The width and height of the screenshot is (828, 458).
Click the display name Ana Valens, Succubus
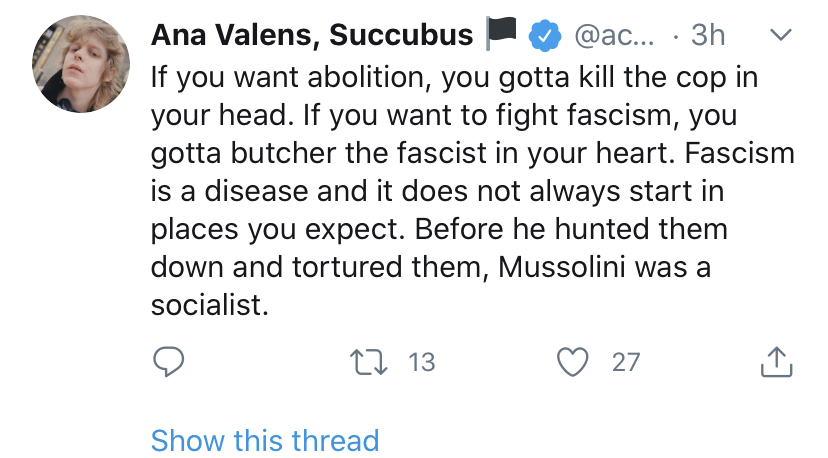click(312, 35)
